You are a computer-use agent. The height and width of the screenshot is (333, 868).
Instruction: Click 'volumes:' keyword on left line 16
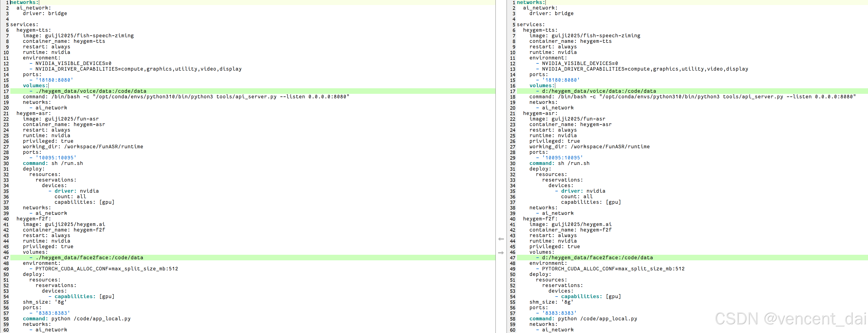(35, 86)
